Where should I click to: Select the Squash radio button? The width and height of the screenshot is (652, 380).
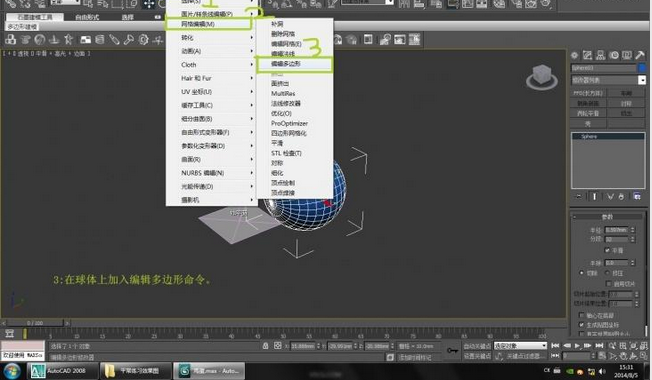(x=607, y=273)
